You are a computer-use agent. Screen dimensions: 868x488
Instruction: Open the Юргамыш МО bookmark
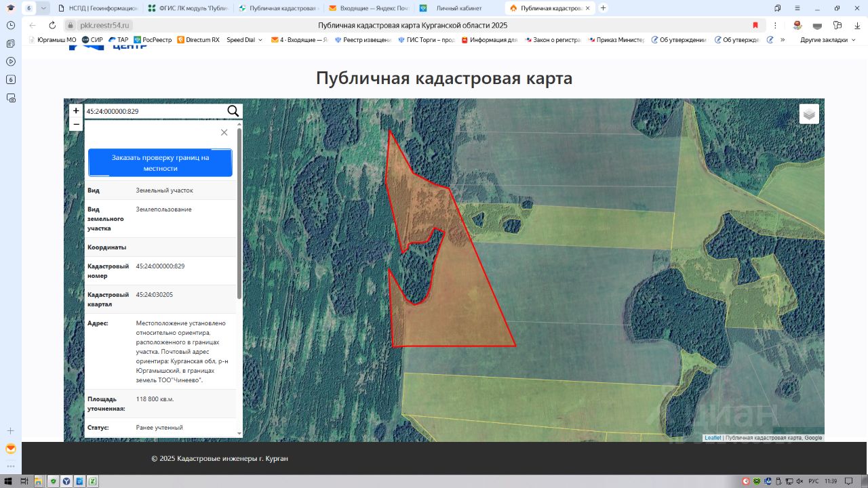tap(52, 40)
